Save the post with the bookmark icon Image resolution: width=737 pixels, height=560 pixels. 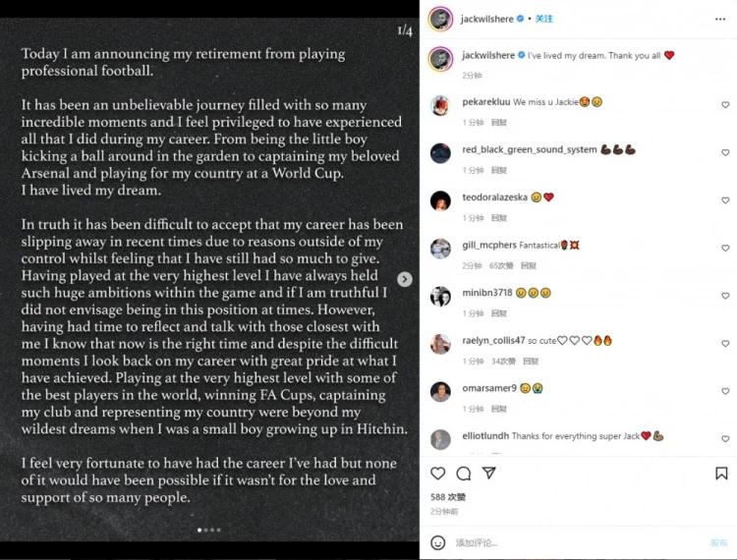click(x=721, y=474)
